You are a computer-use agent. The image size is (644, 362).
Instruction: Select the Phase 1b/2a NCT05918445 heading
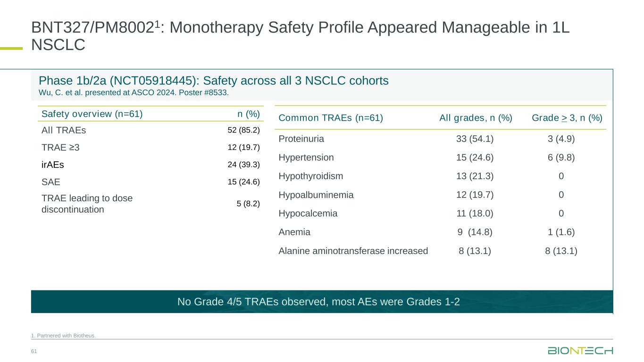click(x=213, y=81)
